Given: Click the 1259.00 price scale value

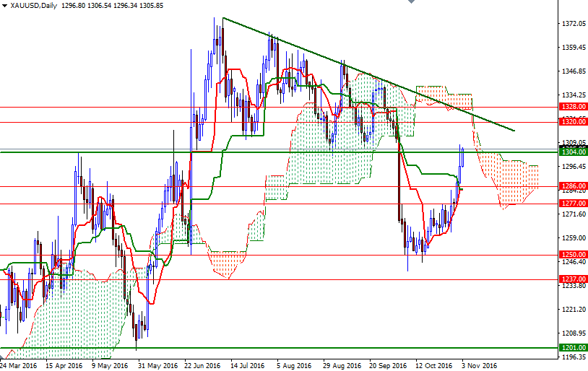Looking at the screenshot, I should (574, 238).
